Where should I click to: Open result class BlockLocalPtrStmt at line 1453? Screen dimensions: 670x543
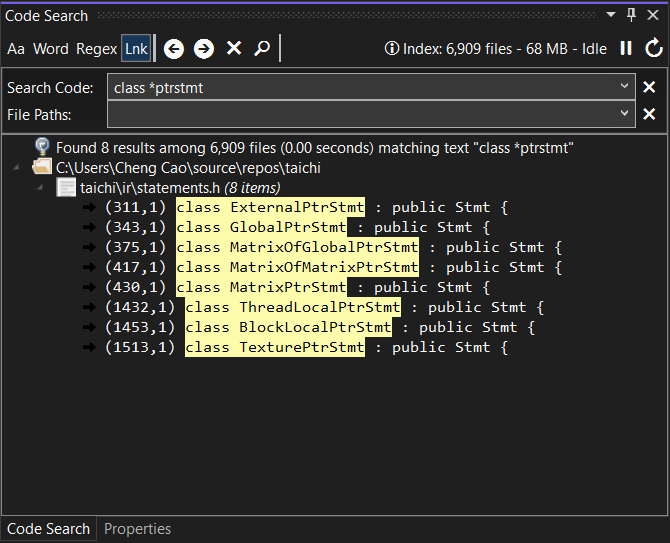coord(320,328)
